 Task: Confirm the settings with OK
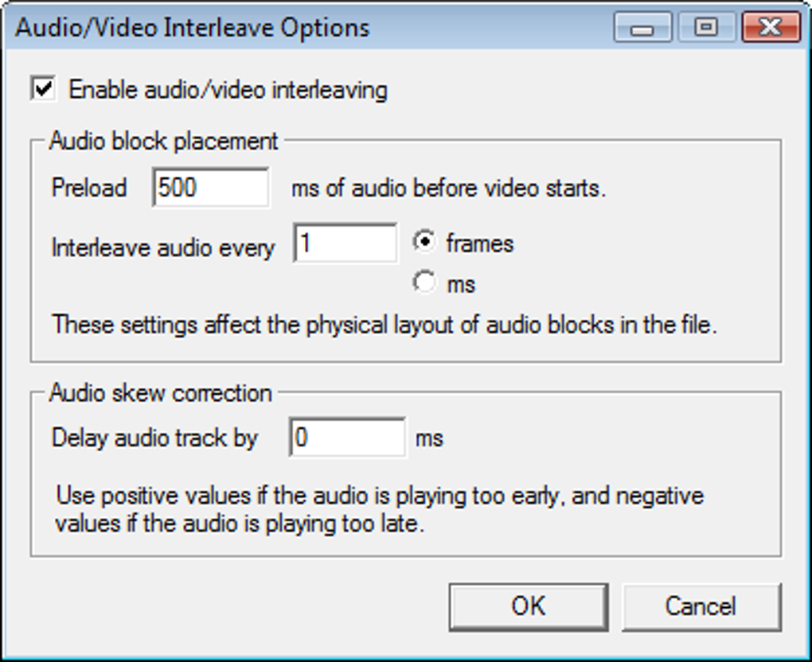point(528,606)
